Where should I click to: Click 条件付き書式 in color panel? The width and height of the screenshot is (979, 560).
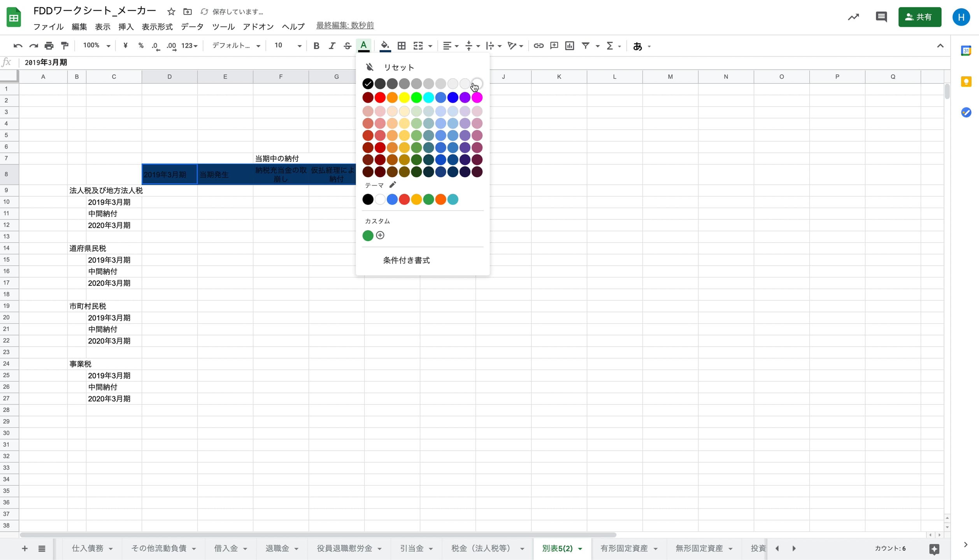406,260
